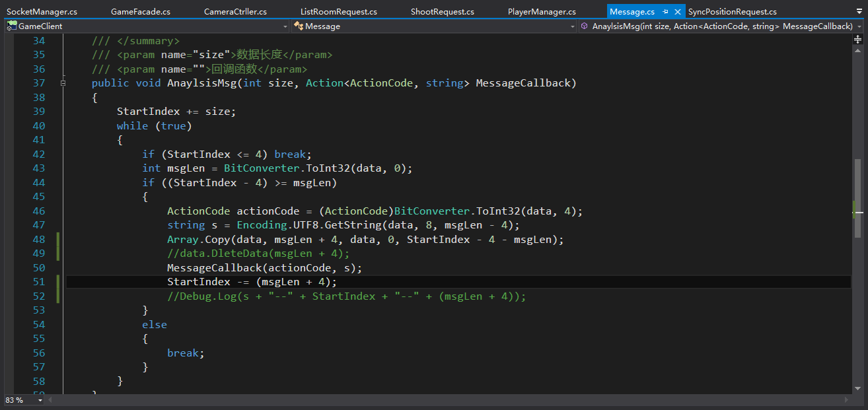Click the "//Debug.Log" comment on line 52
Screen dimensions: 868x410
pos(347,296)
